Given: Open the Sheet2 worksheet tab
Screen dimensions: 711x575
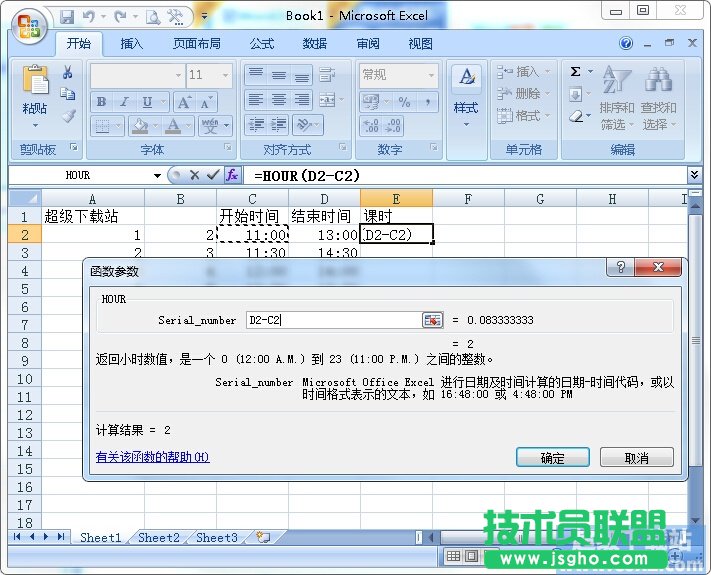Looking at the screenshot, I should tap(159, 538).
